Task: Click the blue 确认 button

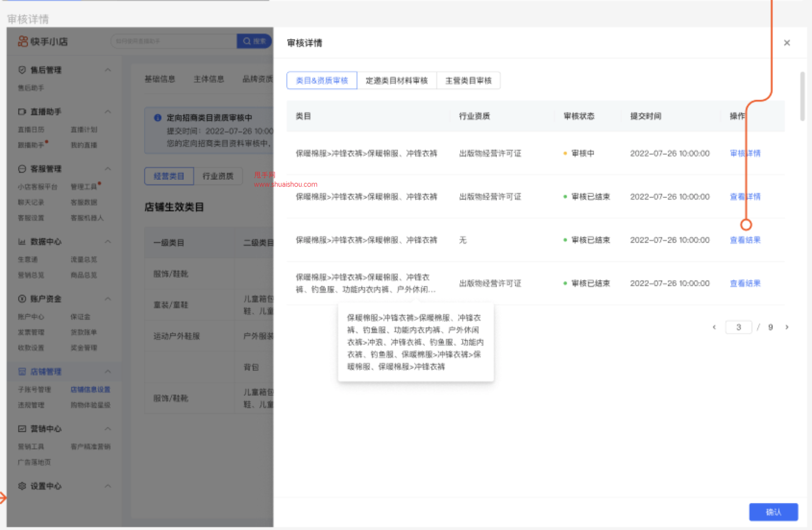Action: pos(773,512)
